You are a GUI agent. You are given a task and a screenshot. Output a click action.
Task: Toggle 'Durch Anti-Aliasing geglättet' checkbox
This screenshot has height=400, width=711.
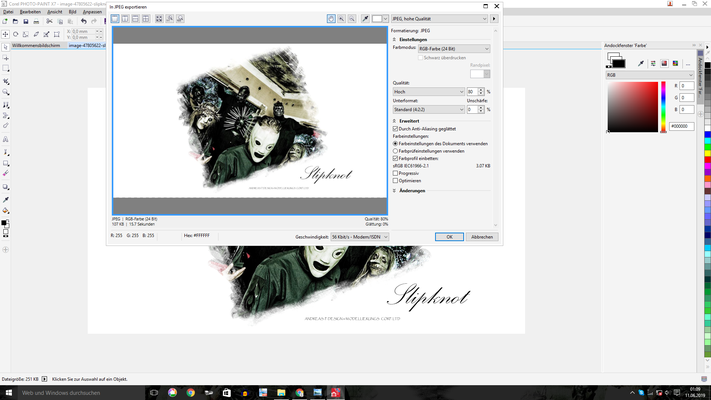395,129
